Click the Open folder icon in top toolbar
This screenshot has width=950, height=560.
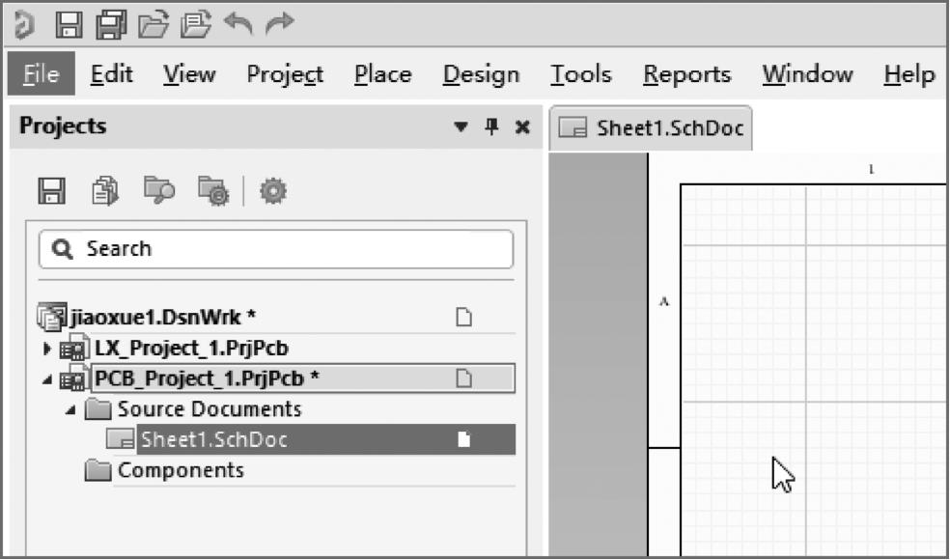(x=152, y=23)
